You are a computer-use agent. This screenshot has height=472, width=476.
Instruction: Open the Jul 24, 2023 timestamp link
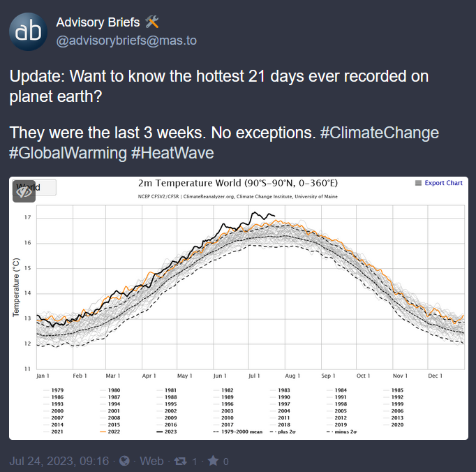click(59, 461)
